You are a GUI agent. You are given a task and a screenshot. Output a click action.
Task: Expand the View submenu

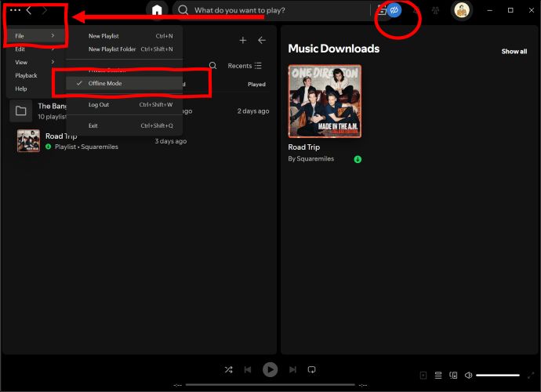click(x=21, y=62)
